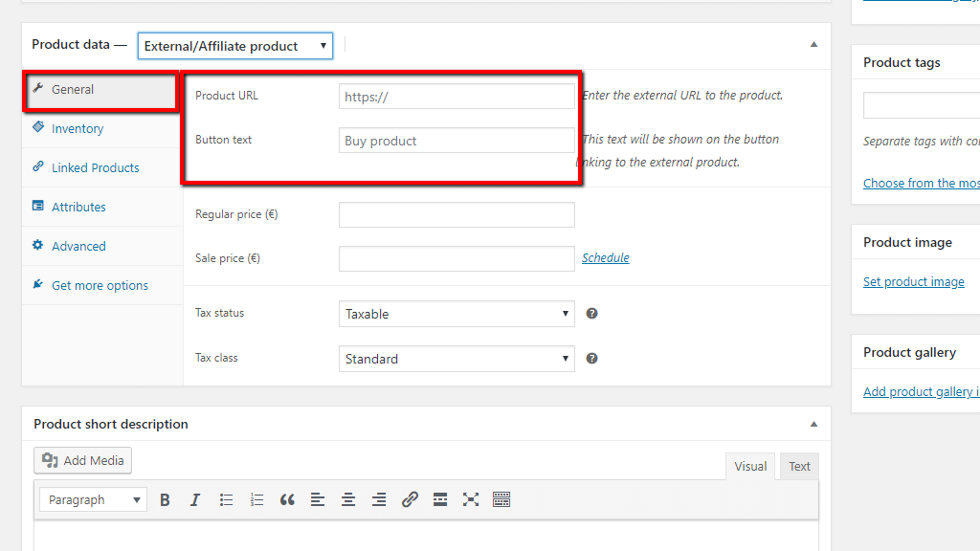
Task: Focus the Regular price input field
Action: tap(457, 215)
